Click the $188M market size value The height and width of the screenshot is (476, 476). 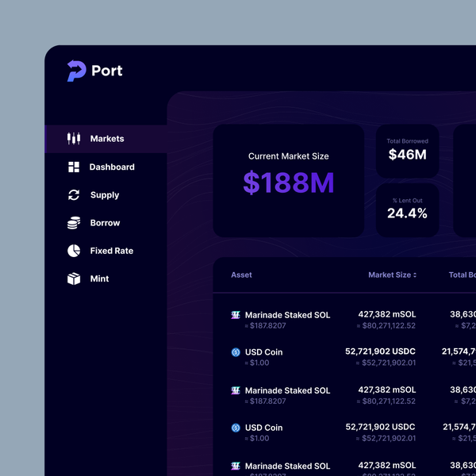pos(289,182)
